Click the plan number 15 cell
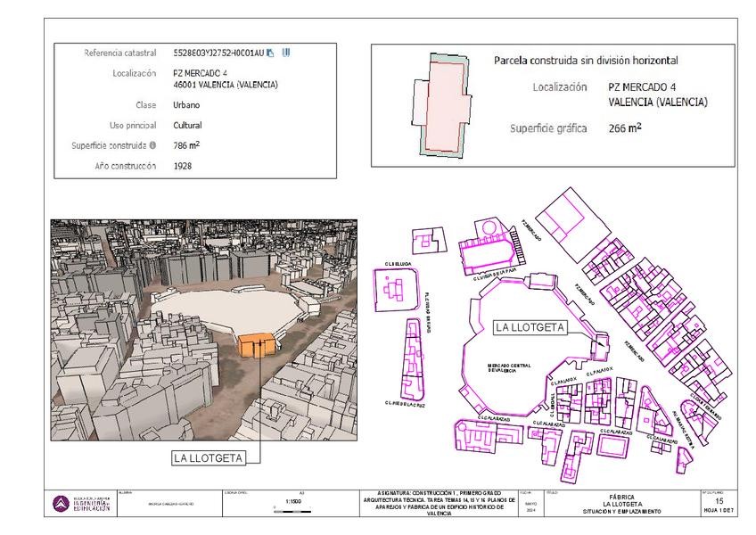 point(719,504)
